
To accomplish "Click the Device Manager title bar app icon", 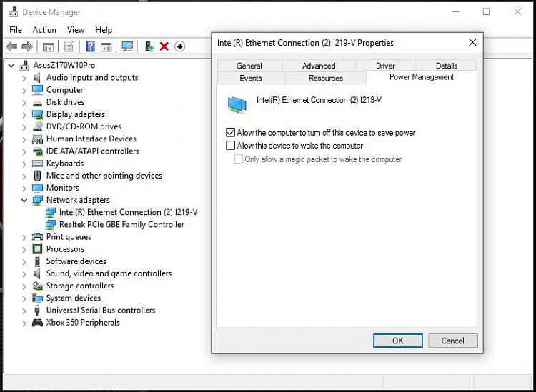I will [x=13, y=12].
